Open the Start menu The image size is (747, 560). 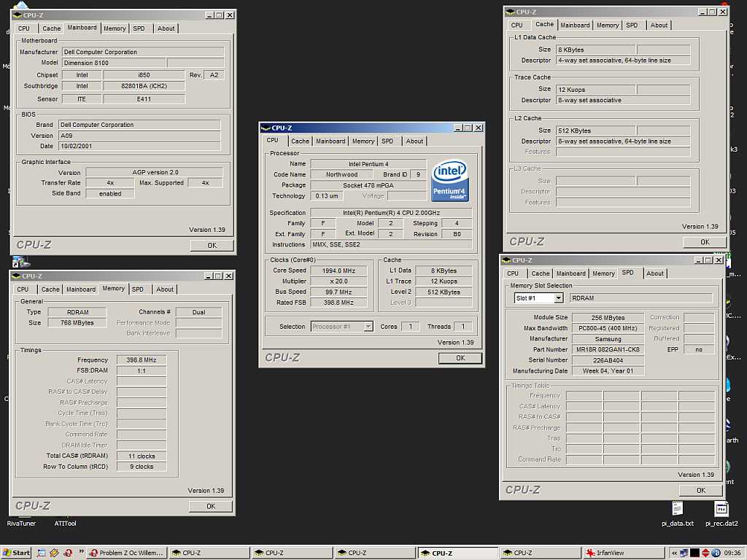tap(17, 553)
